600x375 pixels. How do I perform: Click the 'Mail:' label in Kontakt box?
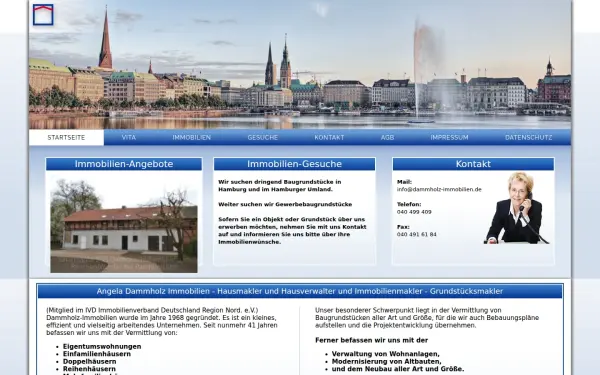click(404, 182)
